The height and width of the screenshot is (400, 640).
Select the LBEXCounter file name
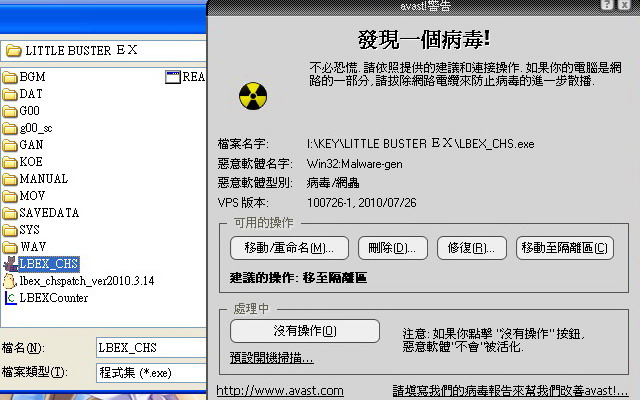(x=53, y=298)
